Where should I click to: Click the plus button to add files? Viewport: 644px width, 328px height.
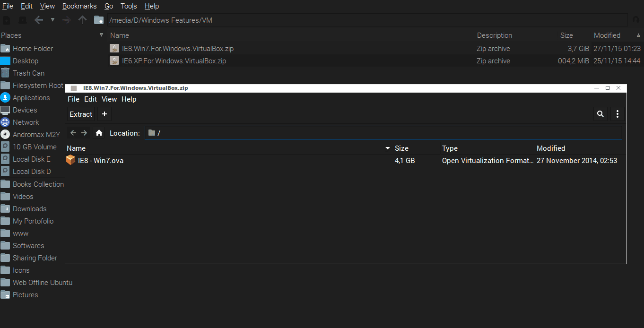coord(104,114)
